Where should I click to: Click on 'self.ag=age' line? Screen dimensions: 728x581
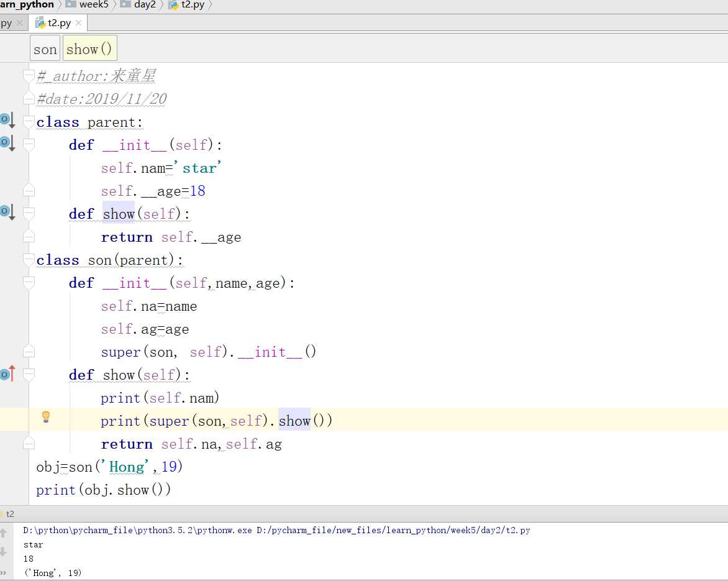click(x=145, y=329)
